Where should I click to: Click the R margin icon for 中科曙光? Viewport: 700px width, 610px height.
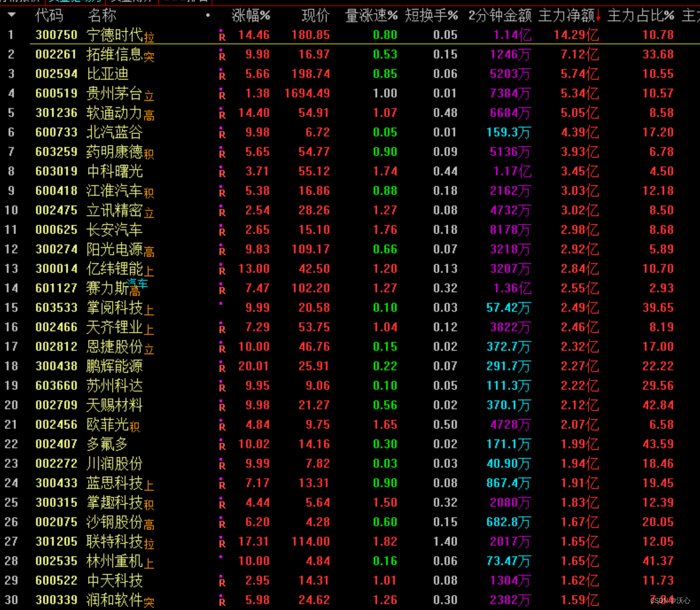(x=222, y=172)
